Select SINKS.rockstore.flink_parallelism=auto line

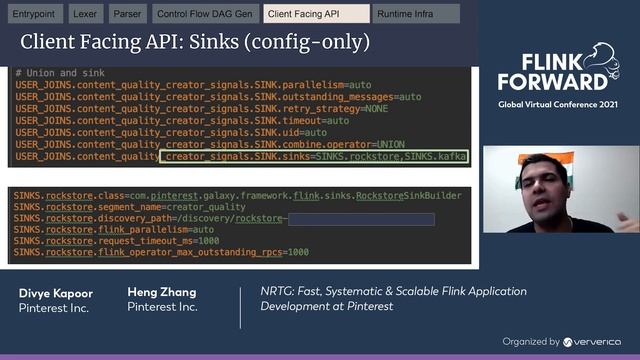[113, 230]
